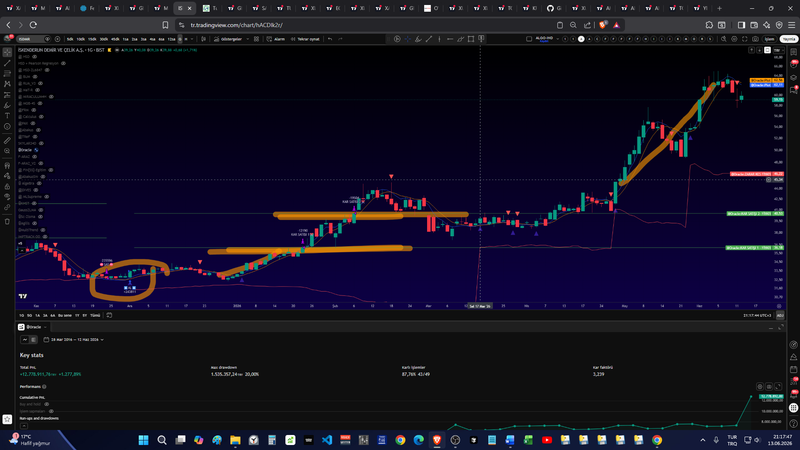Click the add-symbol plus icon next to ticker
800x450 pixels.
coord(57,39)
